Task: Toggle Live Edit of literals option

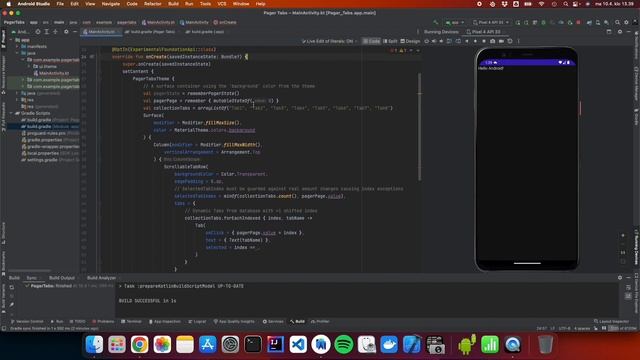Action: coord(330,41)
